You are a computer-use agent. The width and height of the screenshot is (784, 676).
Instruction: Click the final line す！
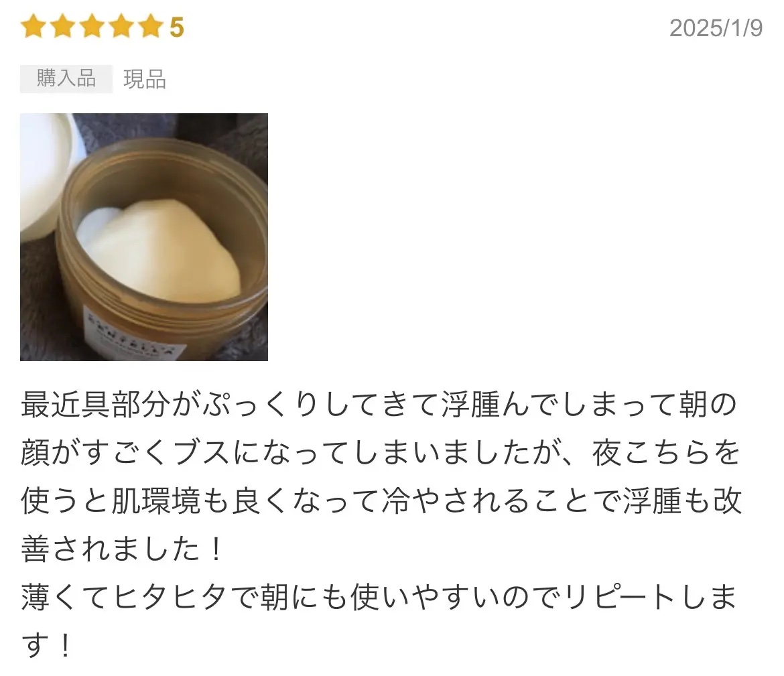(x=47, y=645)
